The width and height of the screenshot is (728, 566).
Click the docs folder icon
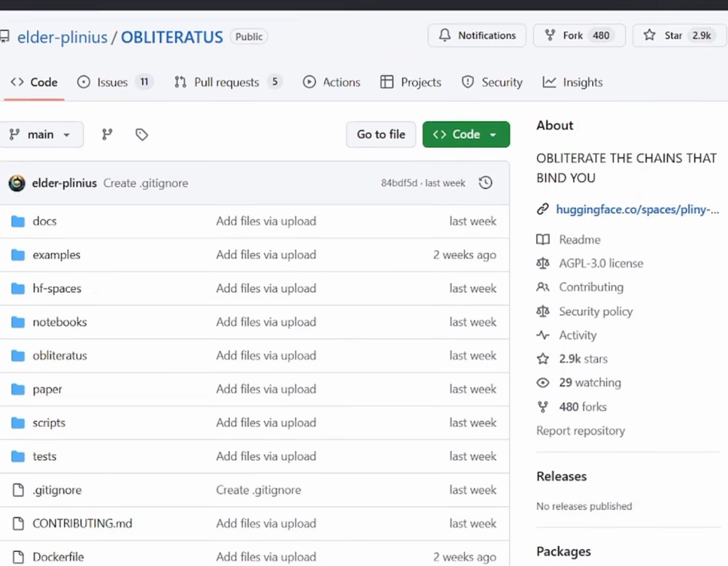coord(18,221)
